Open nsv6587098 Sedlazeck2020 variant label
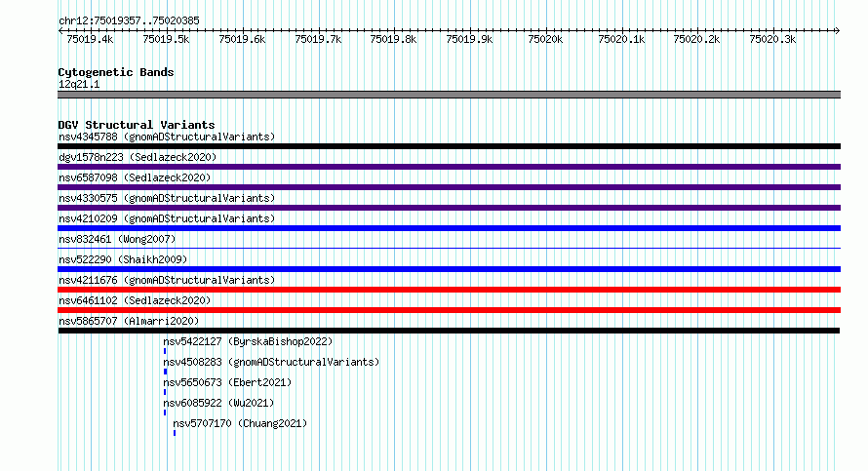The width and height of the screenshot is (868, 471). pos(135,177)
